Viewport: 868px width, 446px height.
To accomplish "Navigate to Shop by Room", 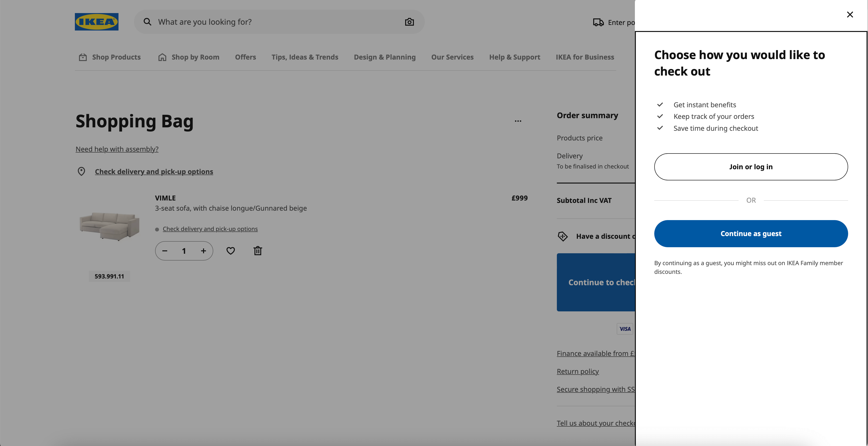I will pos(195,57).
